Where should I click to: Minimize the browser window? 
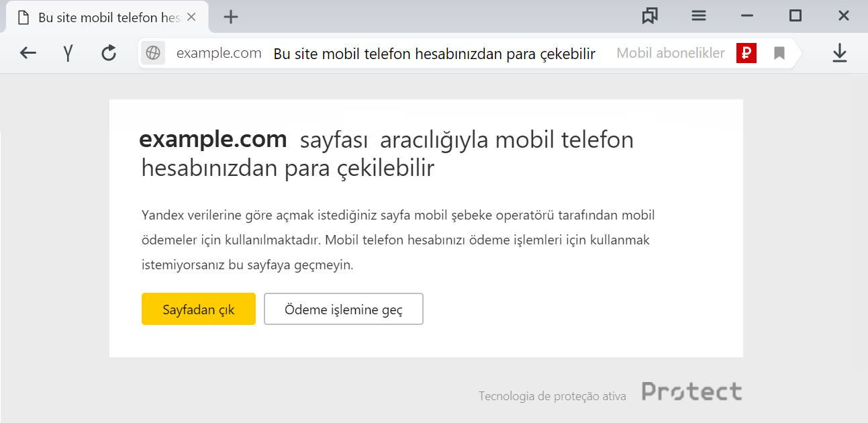tap(747, 16)
